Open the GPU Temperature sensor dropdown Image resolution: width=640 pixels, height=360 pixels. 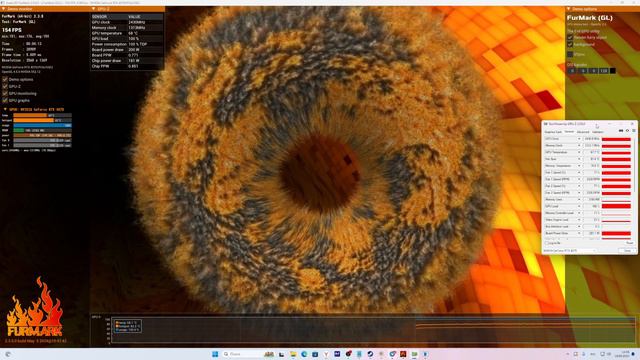pos(579,152)
